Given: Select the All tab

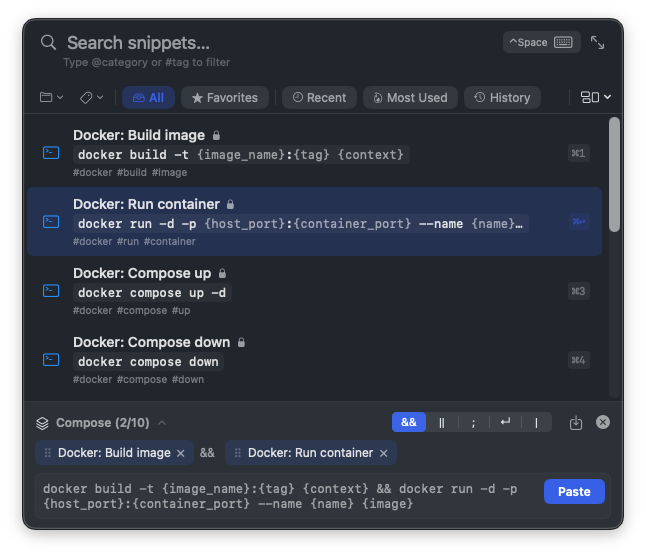Looking at the screenshot, I should coord(148,98).
